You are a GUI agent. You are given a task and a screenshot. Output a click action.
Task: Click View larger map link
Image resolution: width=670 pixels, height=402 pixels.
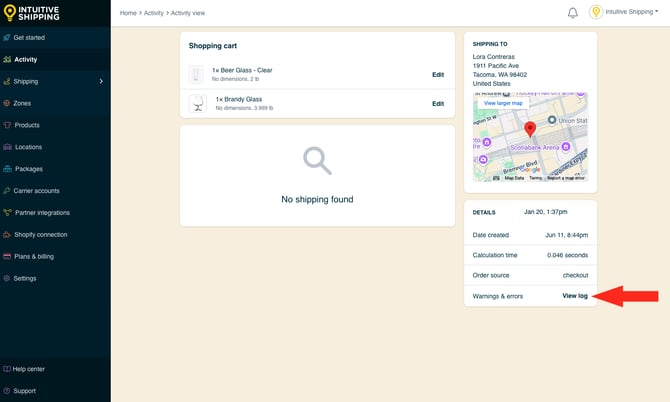pos(503,103)
